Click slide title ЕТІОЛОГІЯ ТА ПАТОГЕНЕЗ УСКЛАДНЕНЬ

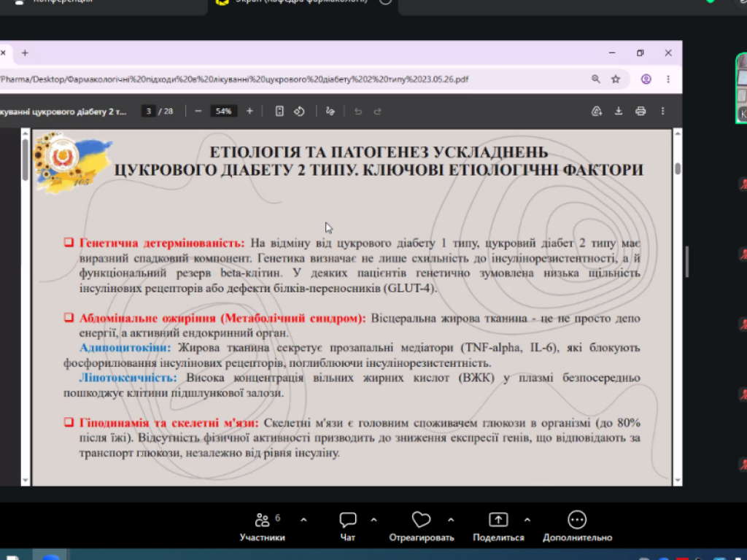(x=379, y=152)
